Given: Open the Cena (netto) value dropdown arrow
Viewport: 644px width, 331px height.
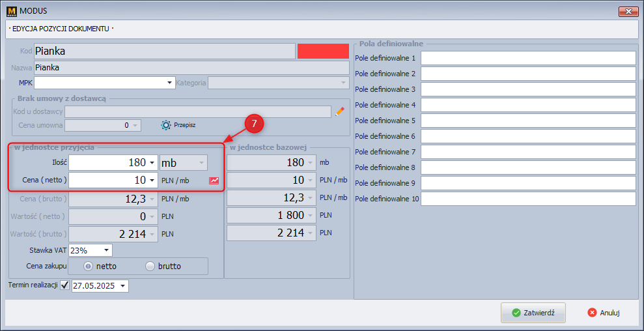Looking at the screenshot, I should (x=151, y=180).
